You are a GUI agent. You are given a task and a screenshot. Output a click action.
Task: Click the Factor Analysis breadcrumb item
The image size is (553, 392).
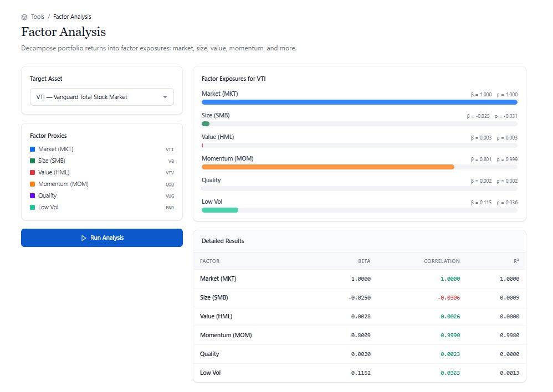72,17
